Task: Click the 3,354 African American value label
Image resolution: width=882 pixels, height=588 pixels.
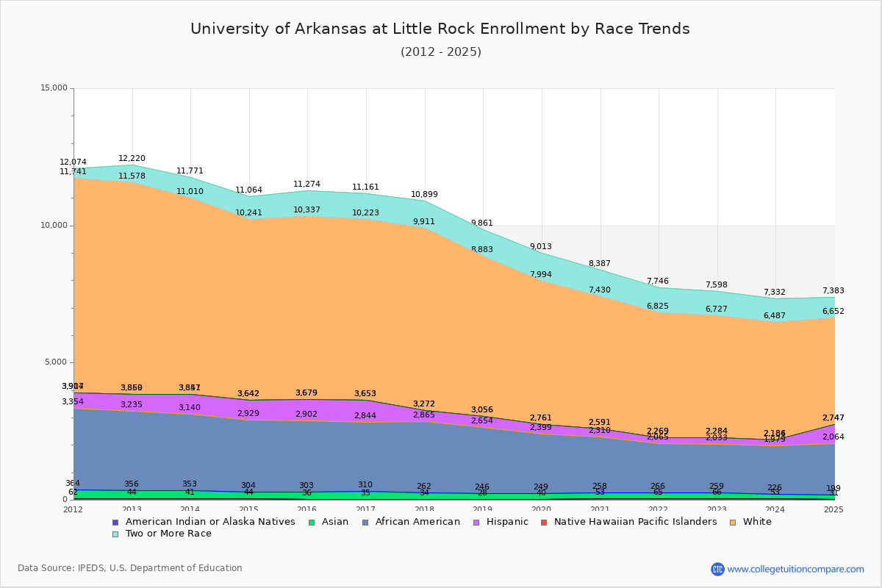Action: click(x=73, y=402)
